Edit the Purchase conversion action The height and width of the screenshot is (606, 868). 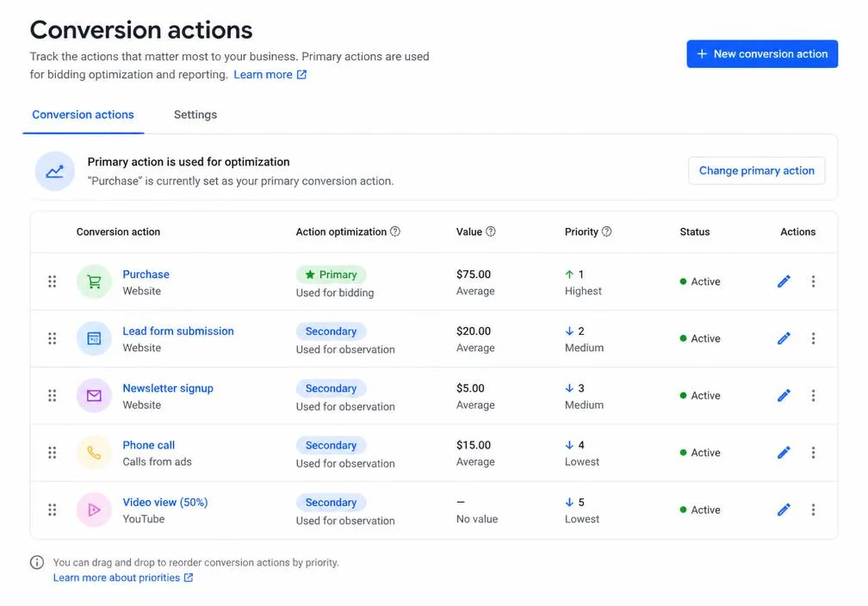point(784,281)
